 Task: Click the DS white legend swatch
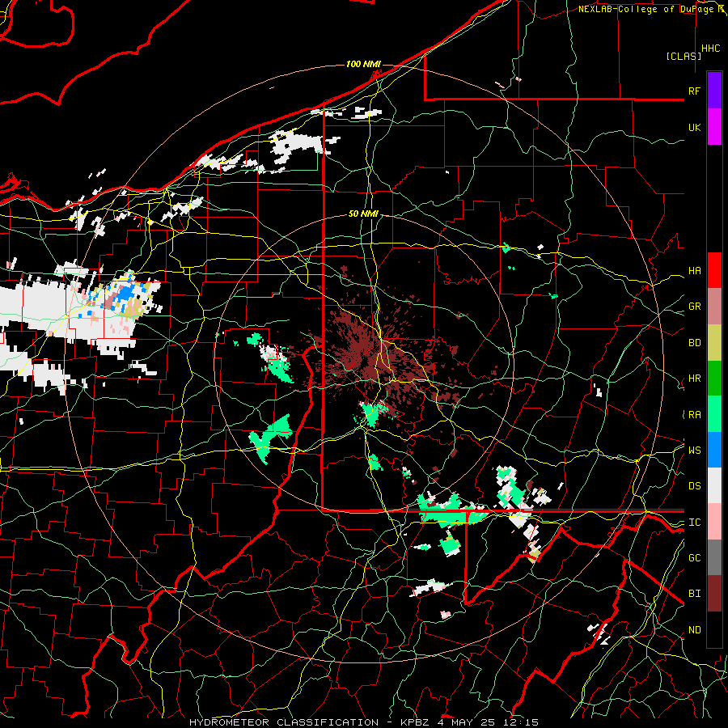coord(714,485)
